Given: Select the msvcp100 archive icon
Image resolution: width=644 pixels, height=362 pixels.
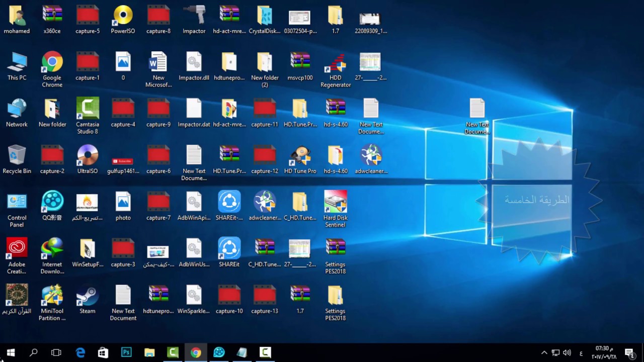Looking at the screenshot, I should [300, 66].
